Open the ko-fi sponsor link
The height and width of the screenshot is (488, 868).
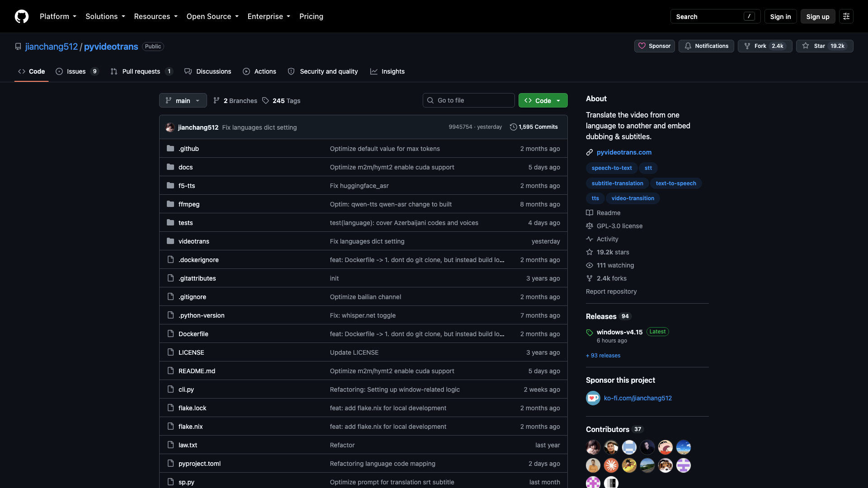click(637, 398)
